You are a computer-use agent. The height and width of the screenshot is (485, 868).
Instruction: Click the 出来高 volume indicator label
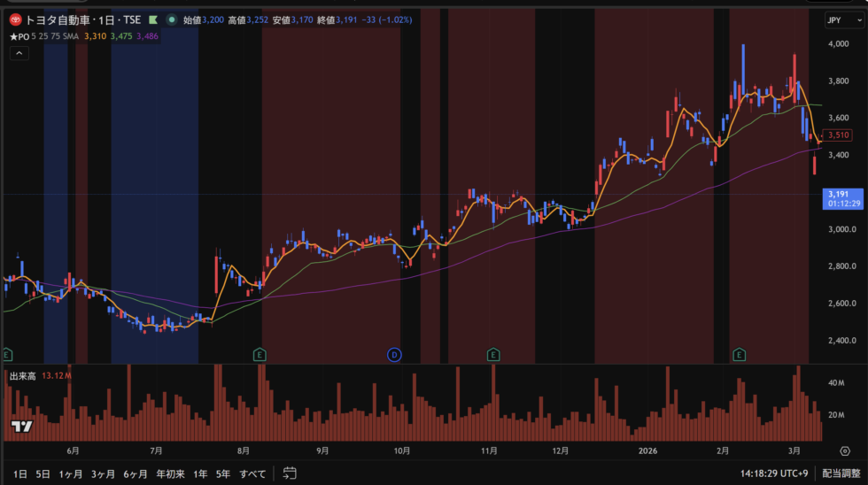click(23, 376)
